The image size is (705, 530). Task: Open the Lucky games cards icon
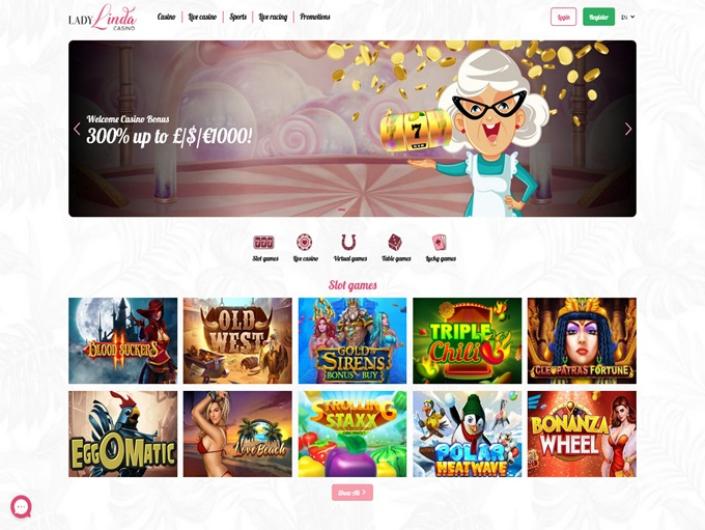coord(439,242)
